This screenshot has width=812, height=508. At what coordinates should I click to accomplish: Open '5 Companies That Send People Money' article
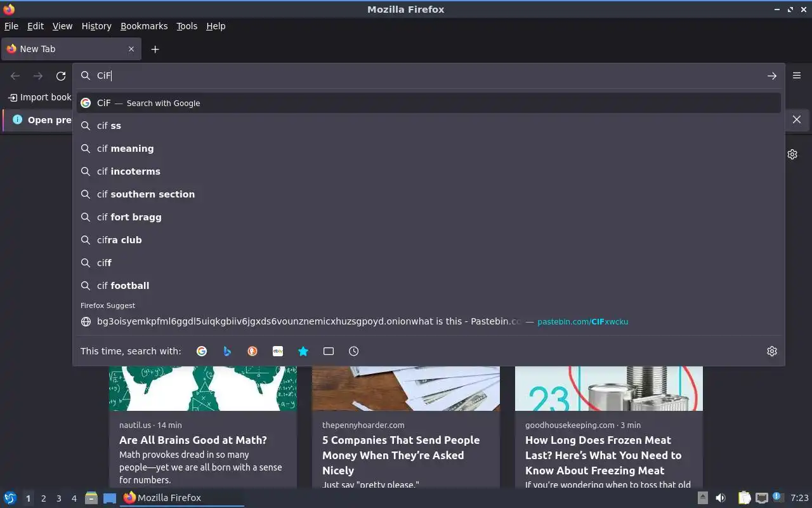401,455
